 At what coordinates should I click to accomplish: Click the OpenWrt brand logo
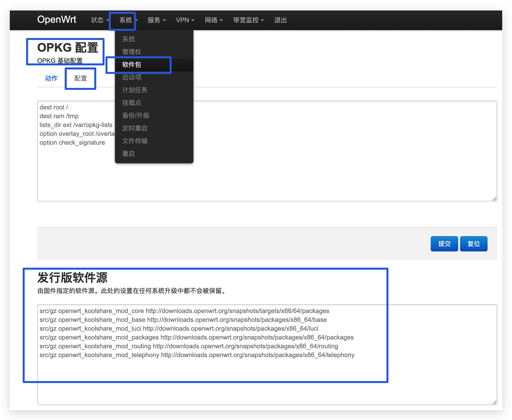tap(57, 20)
